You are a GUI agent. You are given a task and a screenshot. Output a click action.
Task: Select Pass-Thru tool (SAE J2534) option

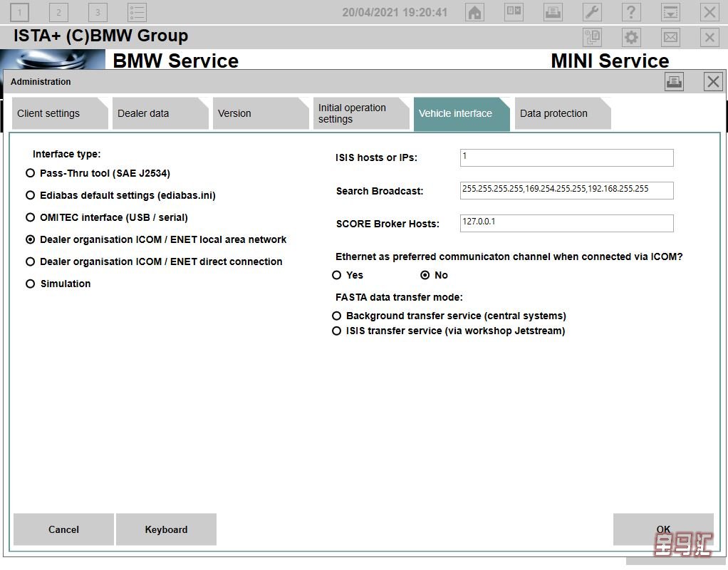coord(98,173)
